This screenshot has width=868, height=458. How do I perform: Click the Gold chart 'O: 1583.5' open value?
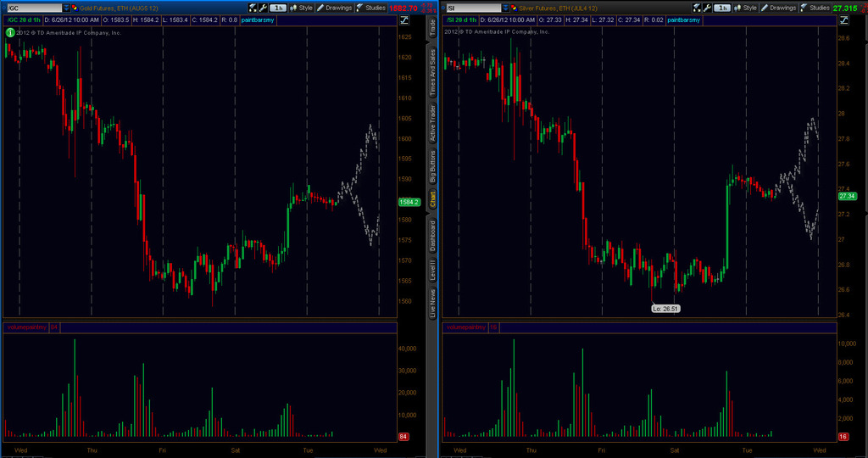click(x=116, y=20)
